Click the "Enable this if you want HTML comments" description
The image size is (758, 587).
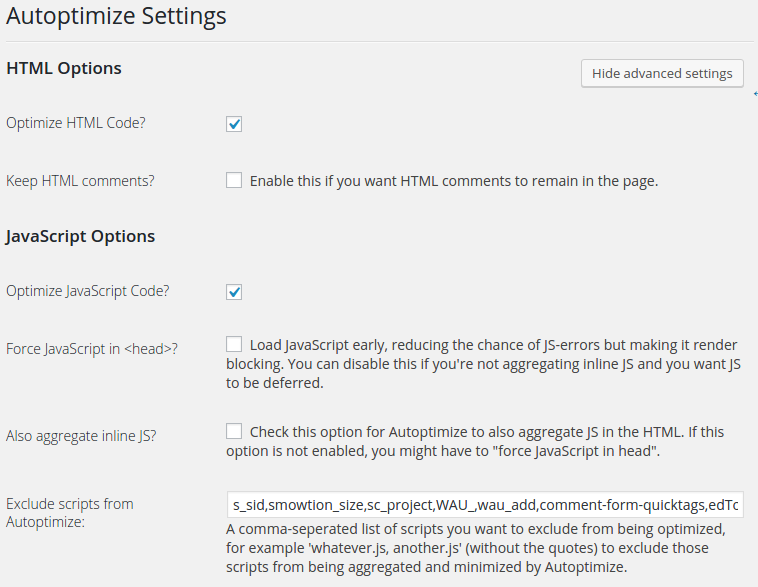(x=454, y=181)
